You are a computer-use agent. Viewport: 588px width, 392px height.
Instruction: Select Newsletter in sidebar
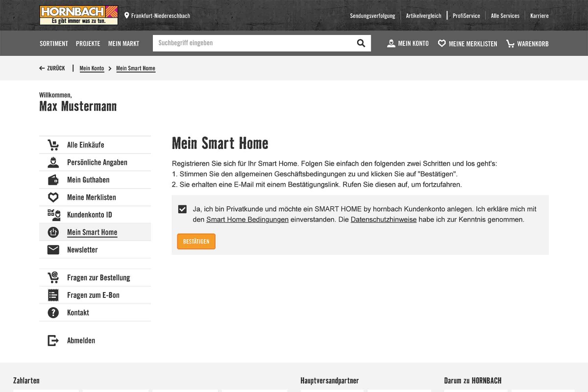[x=95, y=250]
